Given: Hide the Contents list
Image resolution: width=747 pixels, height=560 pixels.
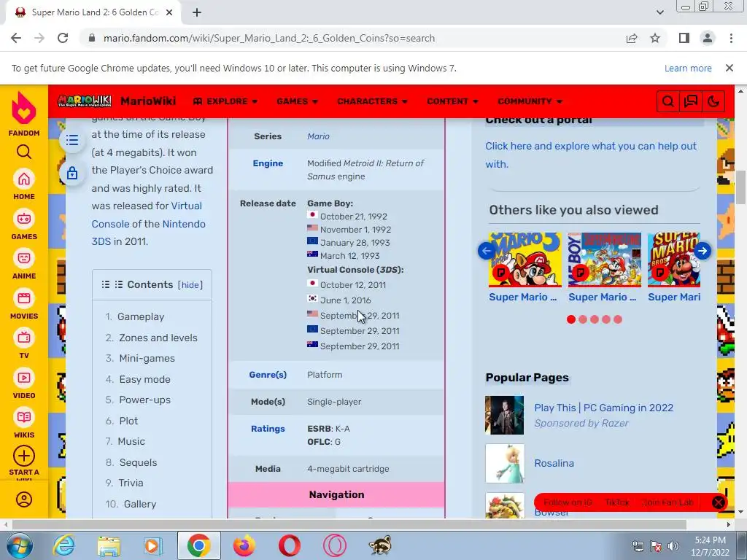Looking at the screenshot, I should [190, 285].
